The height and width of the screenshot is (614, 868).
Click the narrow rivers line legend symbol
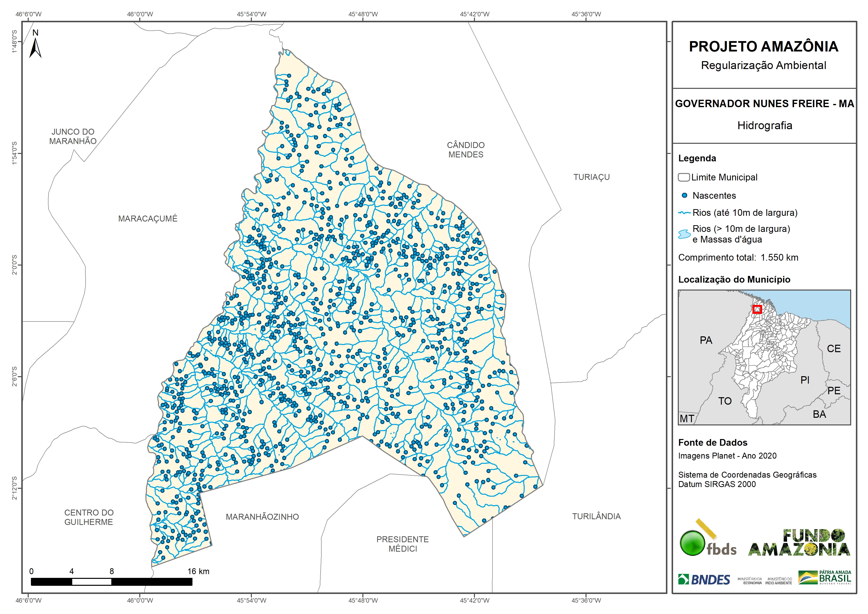click(684, 213)
